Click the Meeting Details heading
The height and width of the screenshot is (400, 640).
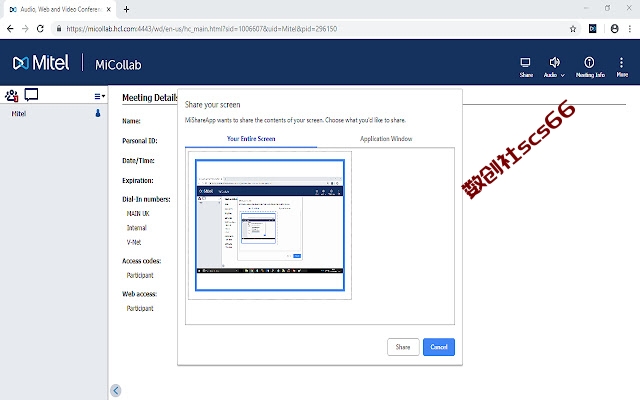149,98
